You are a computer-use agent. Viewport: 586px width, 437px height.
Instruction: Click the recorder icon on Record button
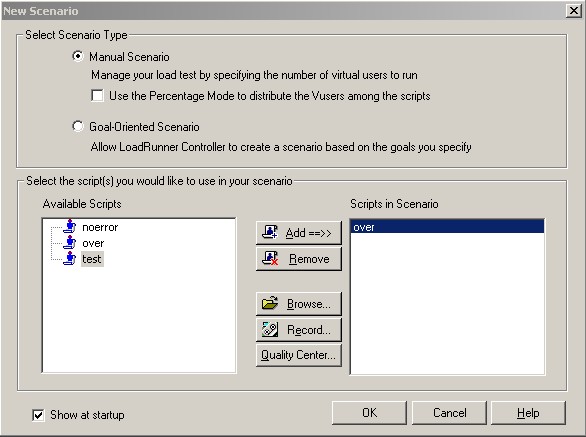[270, 329]
